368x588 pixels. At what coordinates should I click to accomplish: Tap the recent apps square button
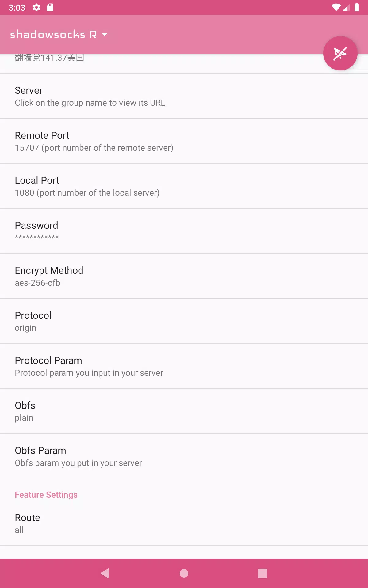(x=263, y=573)
